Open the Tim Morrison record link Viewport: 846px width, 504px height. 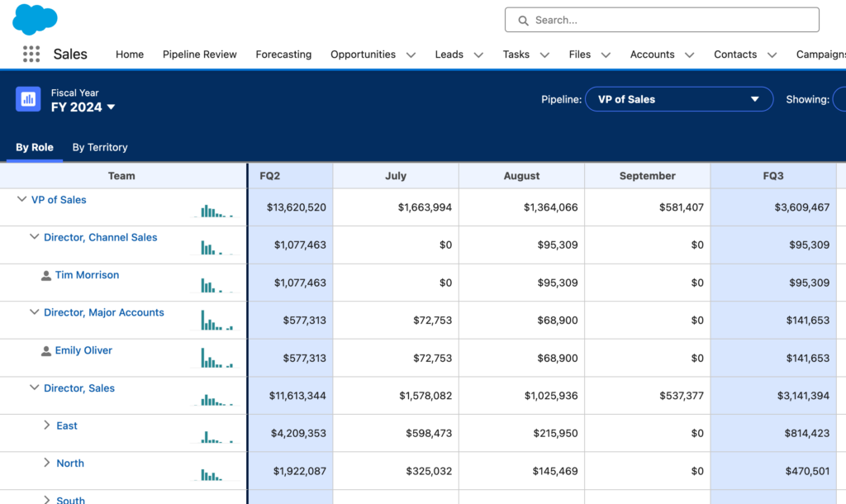[87, 274]
